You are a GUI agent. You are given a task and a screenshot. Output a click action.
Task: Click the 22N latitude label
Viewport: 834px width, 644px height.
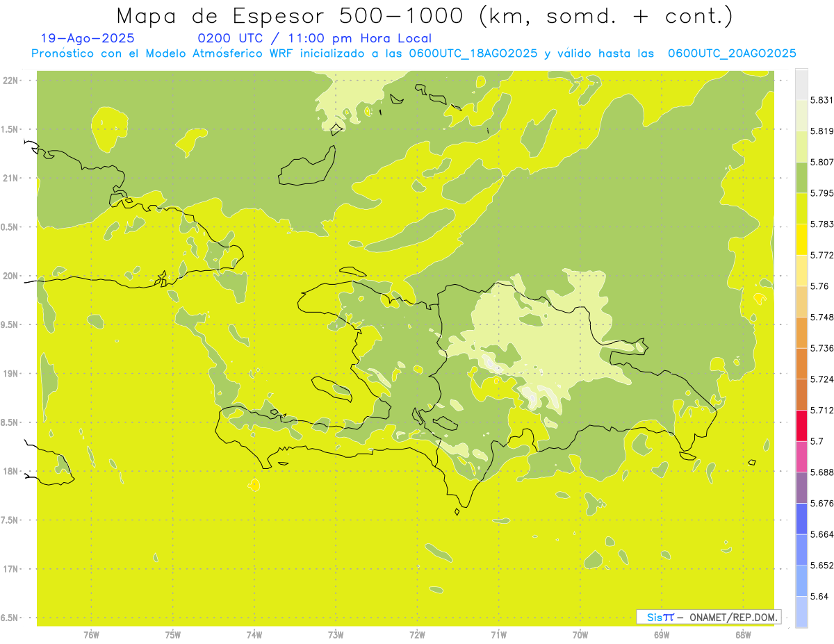[12, 80]
